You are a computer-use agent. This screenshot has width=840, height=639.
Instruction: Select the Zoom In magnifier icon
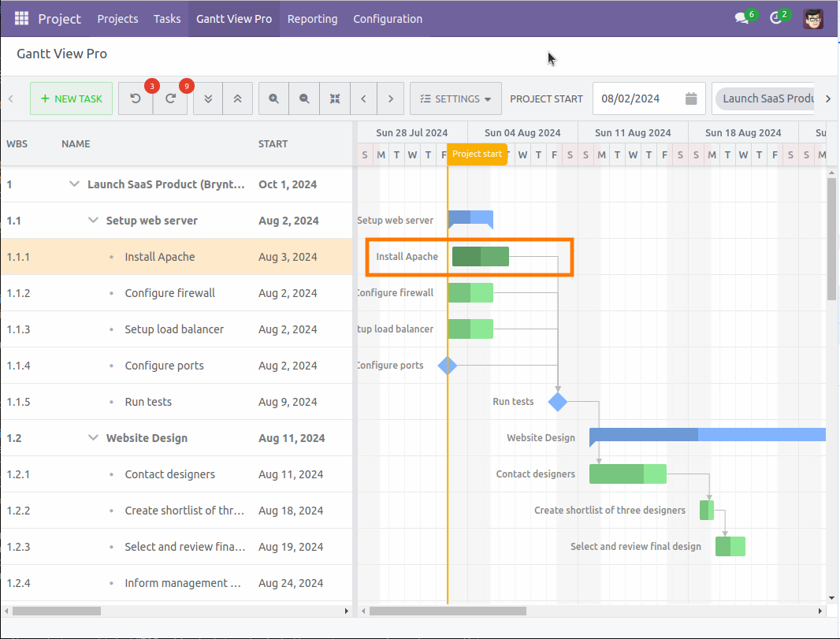273,98
